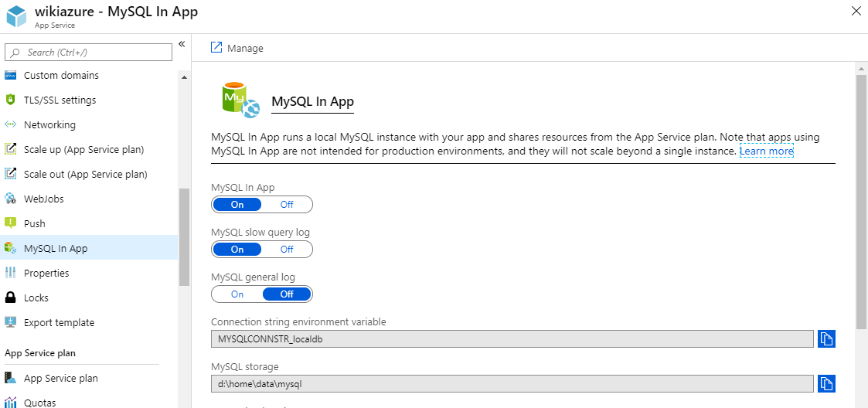The image size is (868, 408).
Task: Click the MySQL In App sidebar icon
Action: tap(11, 248)
